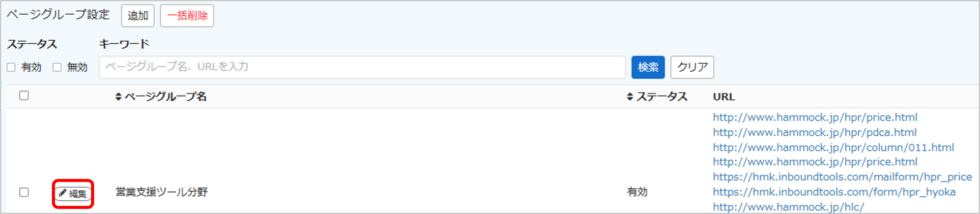The height and width of the screenshot is (214, 980).
Task: Enable the 無効 status filter checkbox
Action: 57,67
